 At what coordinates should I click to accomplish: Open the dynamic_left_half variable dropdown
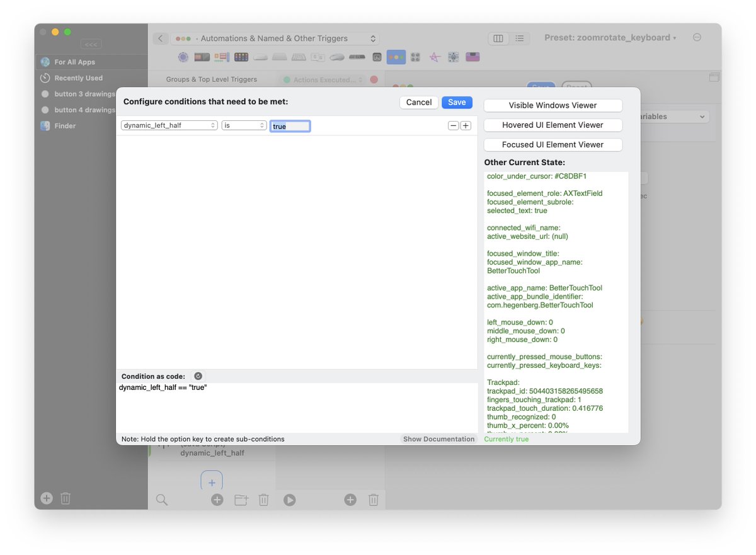coord(169,125)
